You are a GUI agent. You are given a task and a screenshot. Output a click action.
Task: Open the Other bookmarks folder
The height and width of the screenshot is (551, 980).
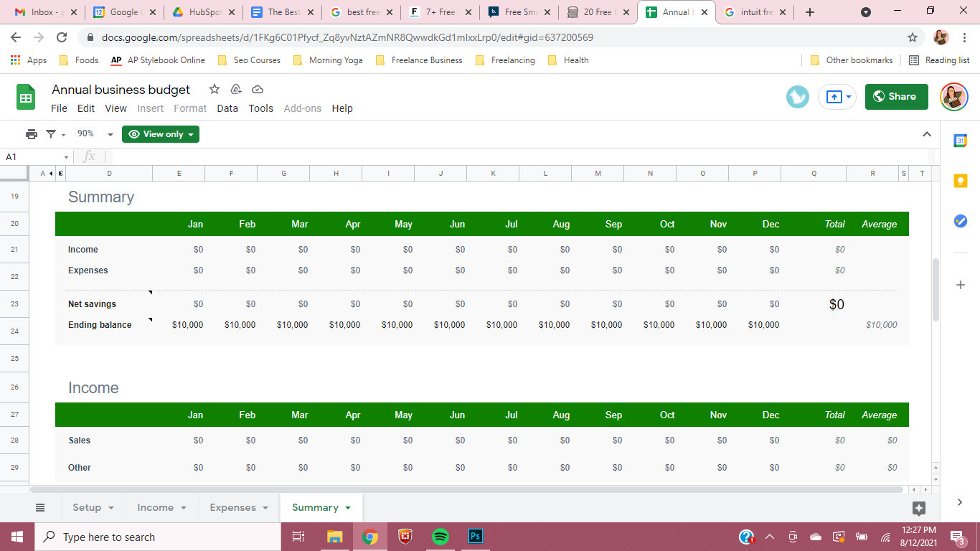click(852, 60)
